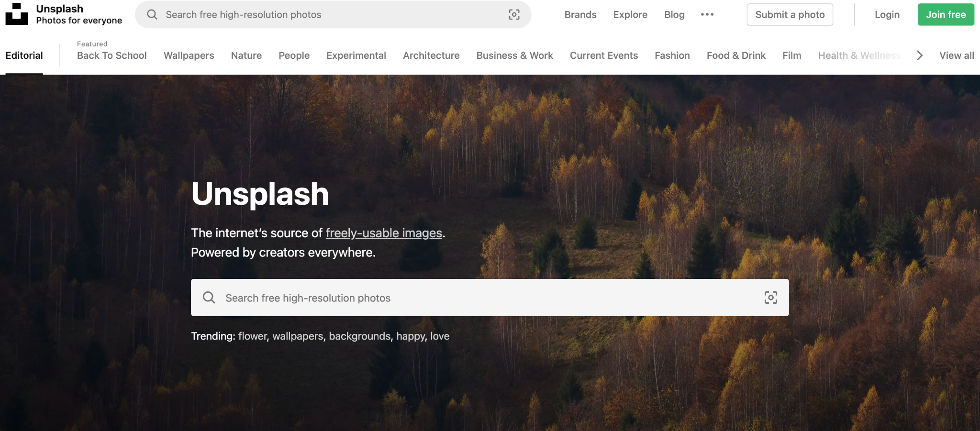Go to the Food & Drink topic
This screenshot has height=431, width=980.
(x=736, y=55)
